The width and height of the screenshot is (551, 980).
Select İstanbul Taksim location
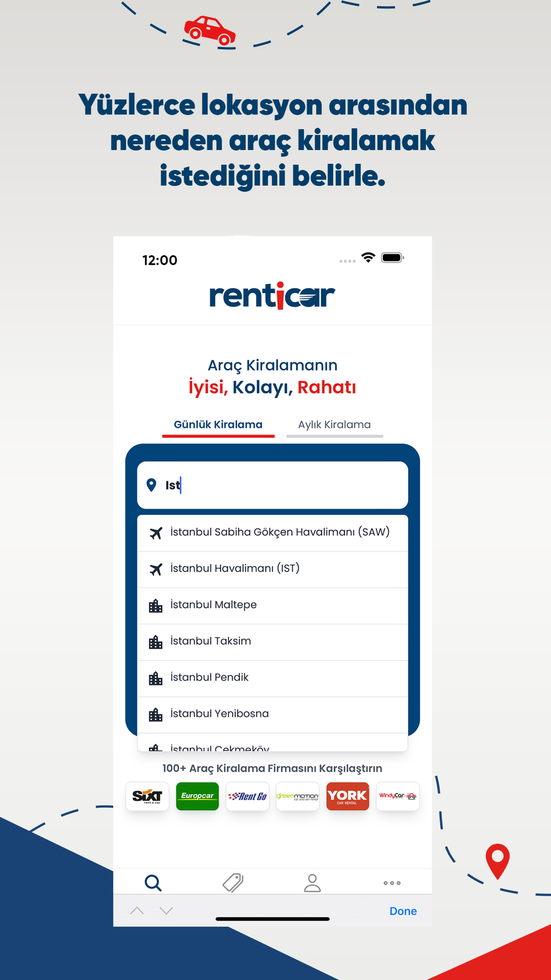pyautogui.click(x=273, y=642)
